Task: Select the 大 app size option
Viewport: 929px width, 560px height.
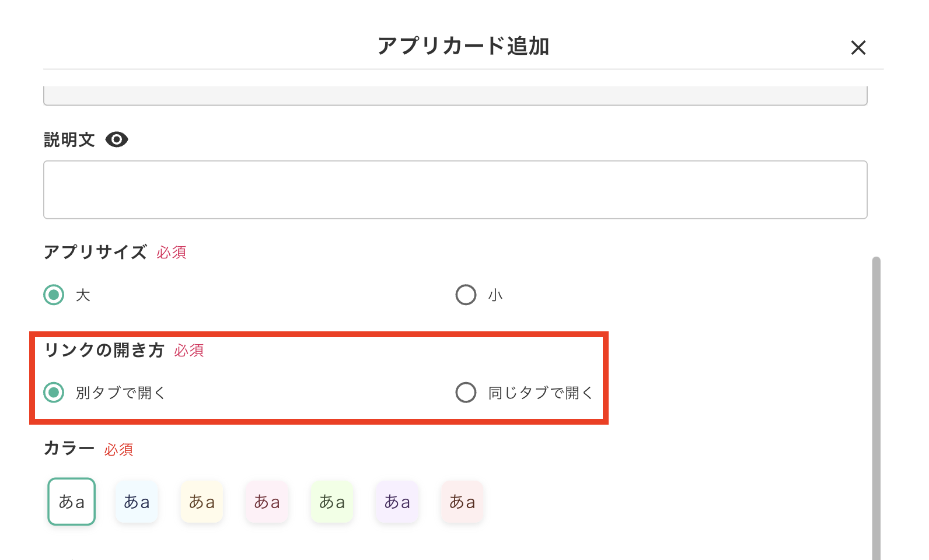Action: click(53, 295)
